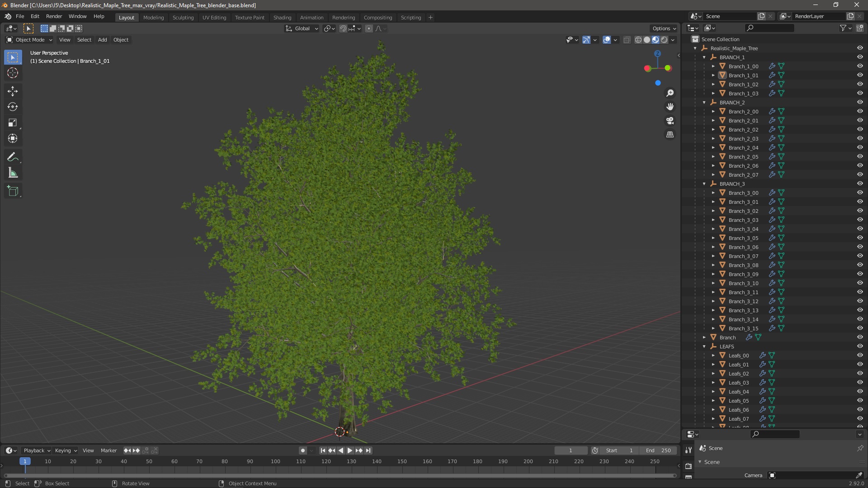Select the Add Cube tool

pyautogui.click(x=13, y=191)
